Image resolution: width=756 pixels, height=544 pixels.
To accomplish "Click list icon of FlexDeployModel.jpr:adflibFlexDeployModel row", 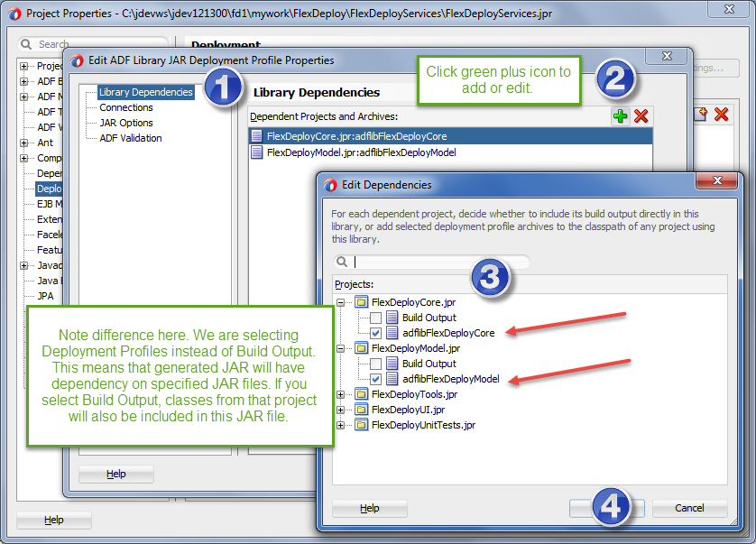I will pos(257,152).
